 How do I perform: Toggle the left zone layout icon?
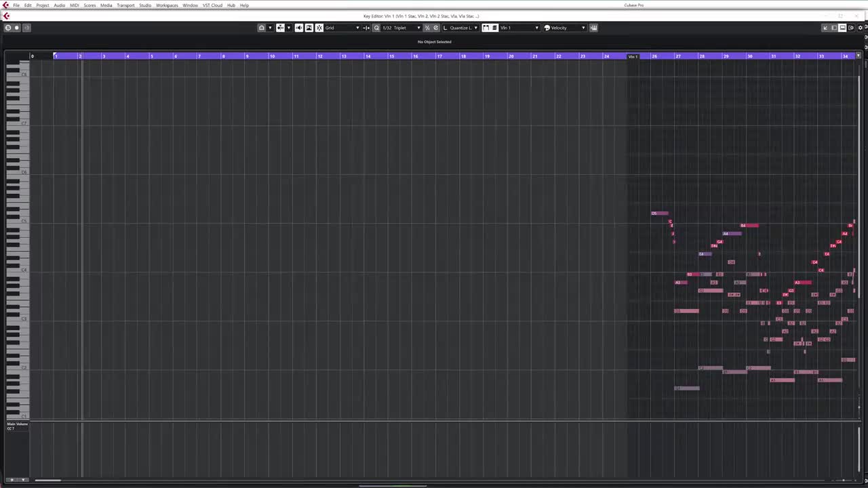pos(834,28)
